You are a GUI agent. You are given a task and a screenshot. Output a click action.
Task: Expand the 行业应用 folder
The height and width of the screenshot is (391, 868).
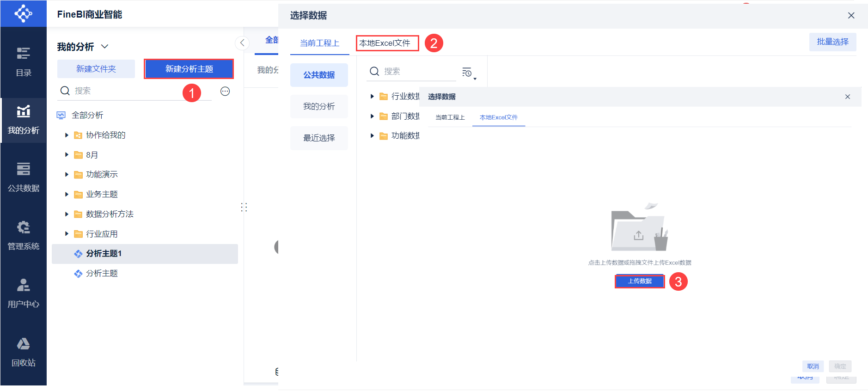point(67,234)
